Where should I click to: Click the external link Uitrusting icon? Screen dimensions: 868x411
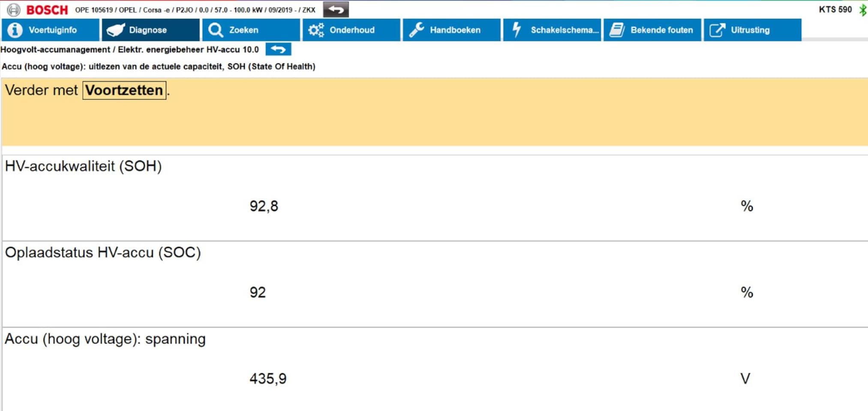click(717, 30)
